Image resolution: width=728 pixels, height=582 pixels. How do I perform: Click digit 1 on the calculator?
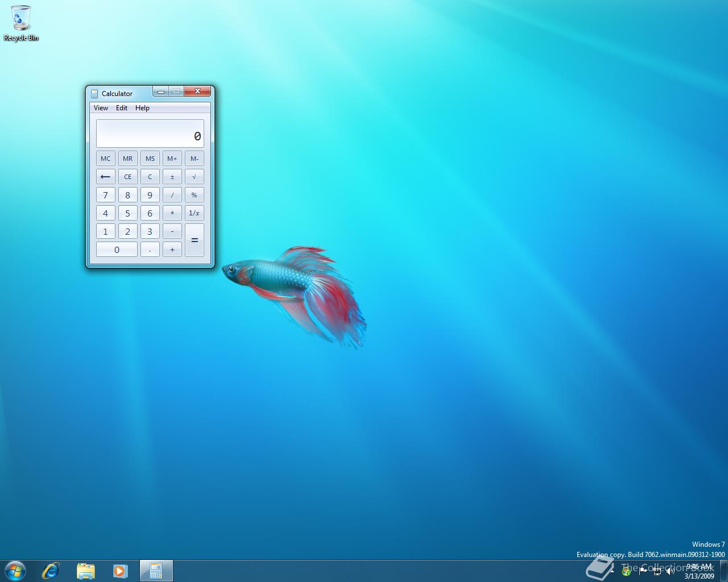105,231
